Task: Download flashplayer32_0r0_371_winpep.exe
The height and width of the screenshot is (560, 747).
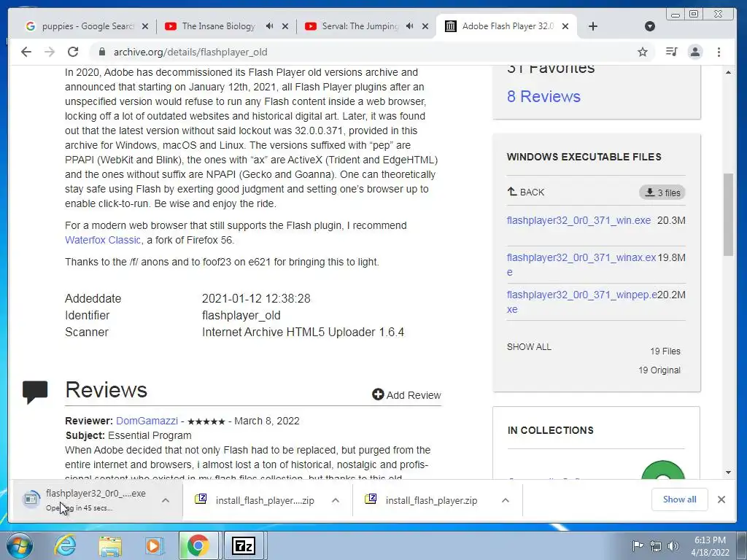Action: tap(581, 302)
